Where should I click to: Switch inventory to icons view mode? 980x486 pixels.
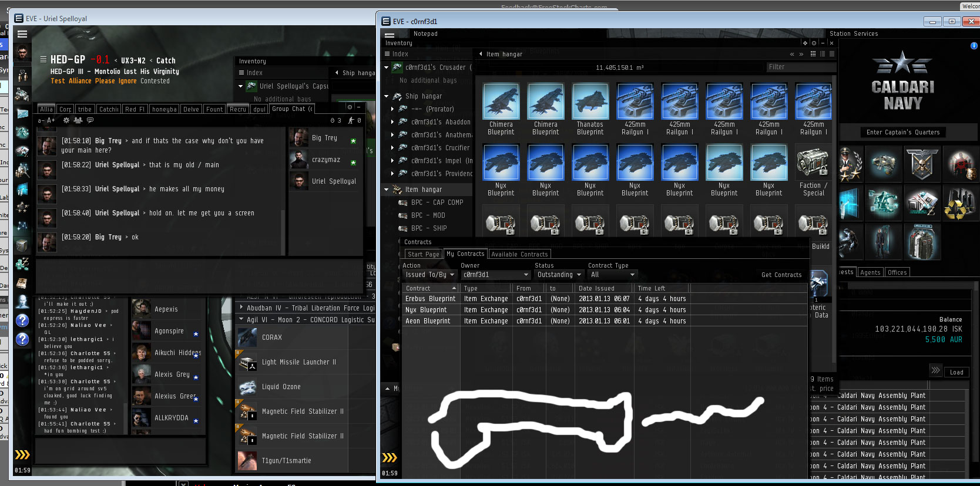coord(813,54)
